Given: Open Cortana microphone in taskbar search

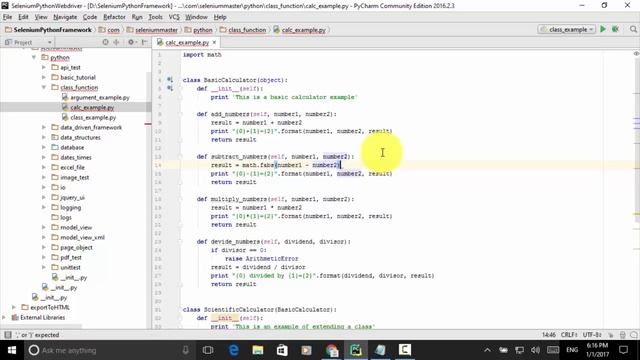Looking at the screenshot, I should point(185,350).
